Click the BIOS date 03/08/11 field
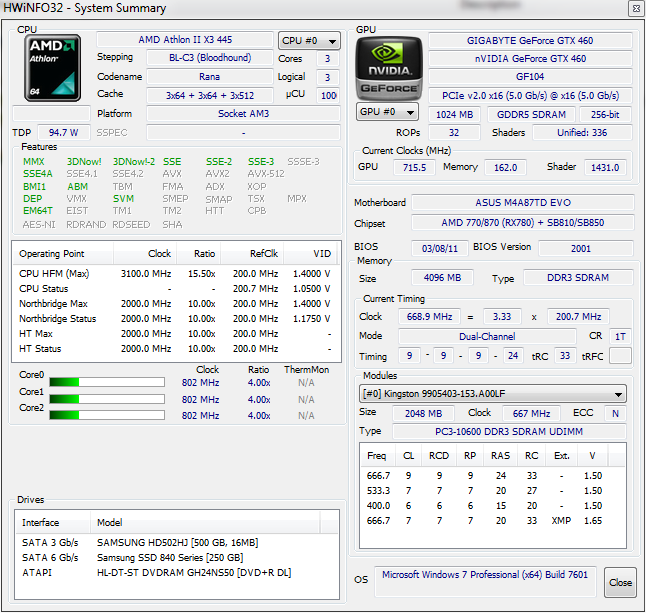 440,248
